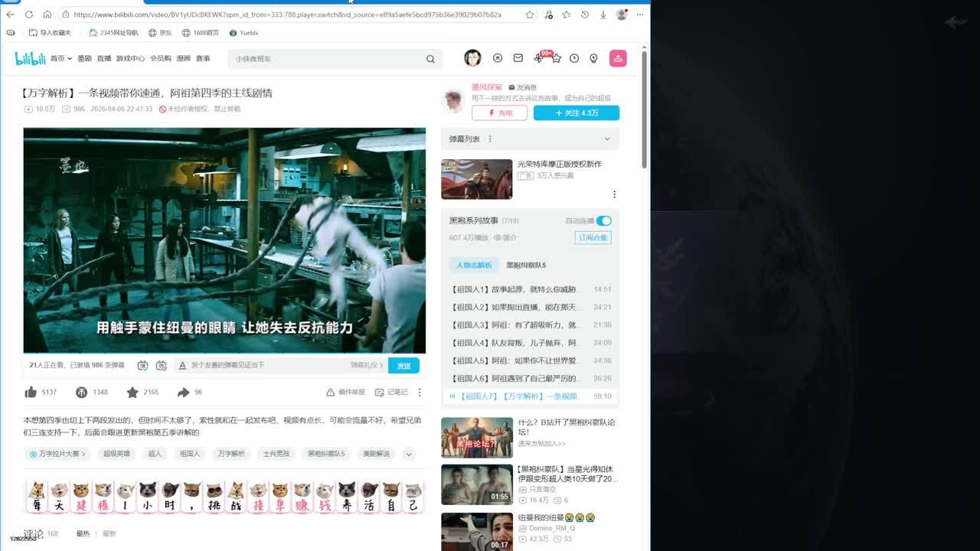
Task: Toggle danmaku display switch under video
Action: pyautogui.click(x=142, y=366)
